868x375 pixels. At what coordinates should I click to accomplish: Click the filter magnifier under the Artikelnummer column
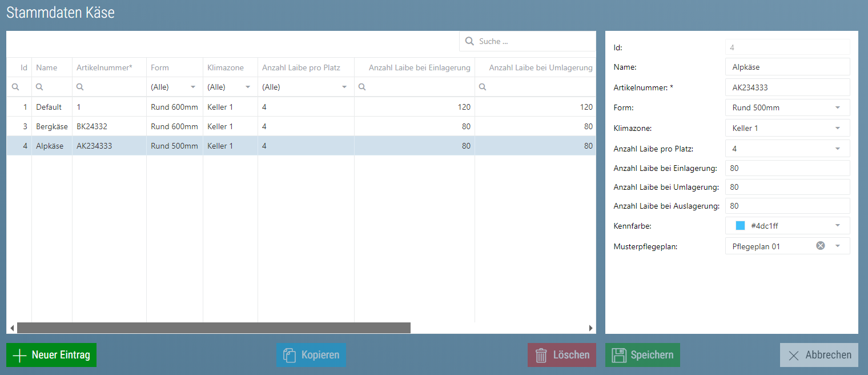click(x=80, y=87)
